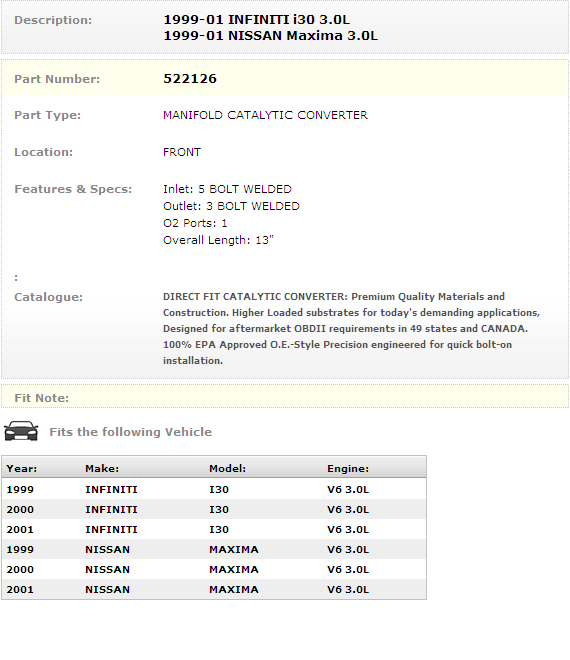Screen dimensions: 570x660
Task: Click the Location label
Action: pyautogui.click(x=43, y=152)
